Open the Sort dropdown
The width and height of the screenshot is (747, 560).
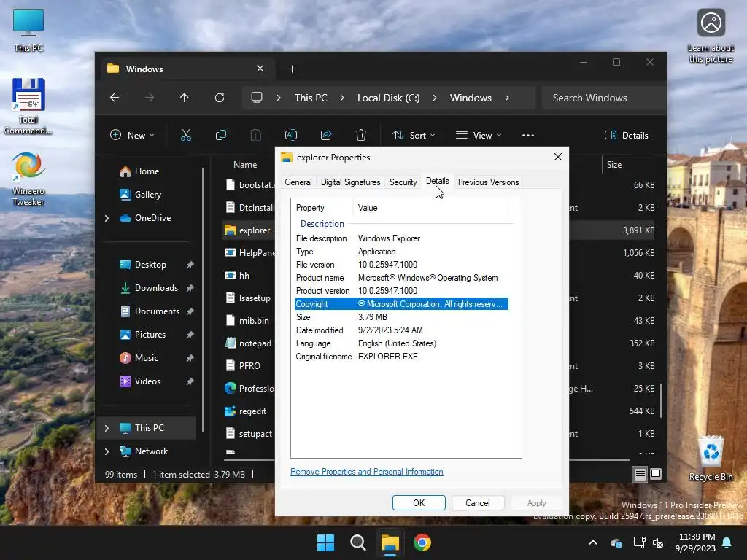414,135
